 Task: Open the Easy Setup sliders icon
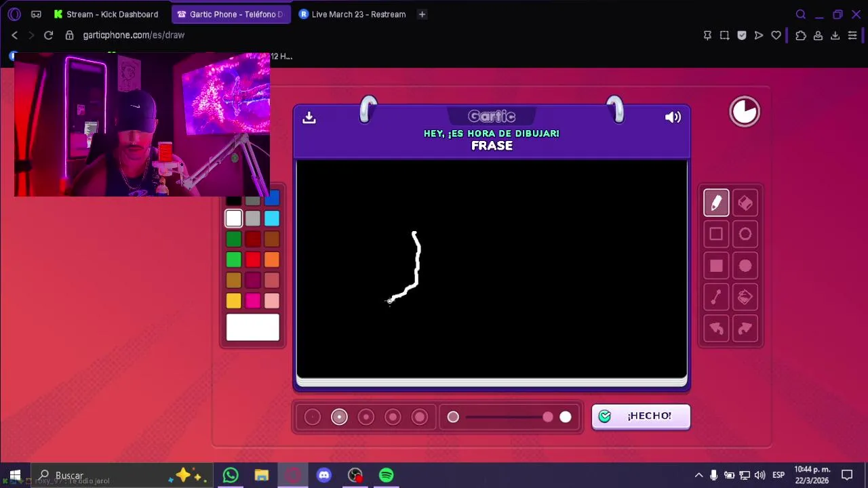click(852, 35)
